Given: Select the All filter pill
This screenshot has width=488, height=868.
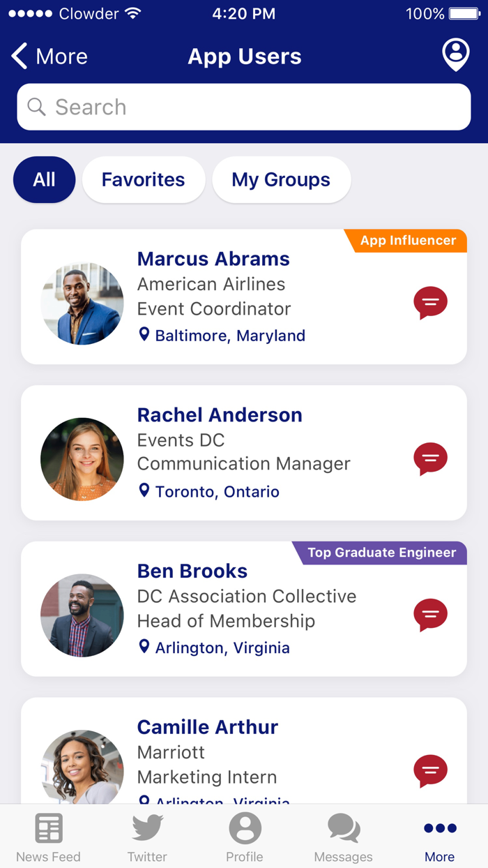Looking at the screenshot, I should coord(44,179).
